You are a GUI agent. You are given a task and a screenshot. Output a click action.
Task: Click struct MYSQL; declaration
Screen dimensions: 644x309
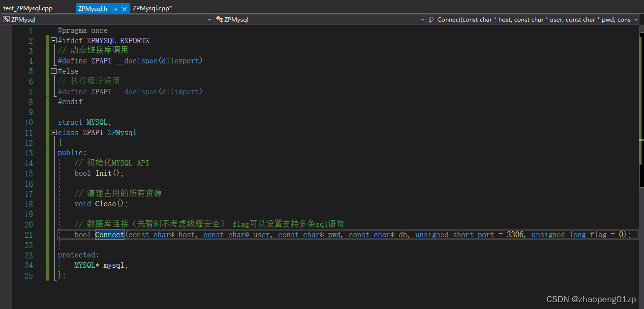tap(85, 122)
